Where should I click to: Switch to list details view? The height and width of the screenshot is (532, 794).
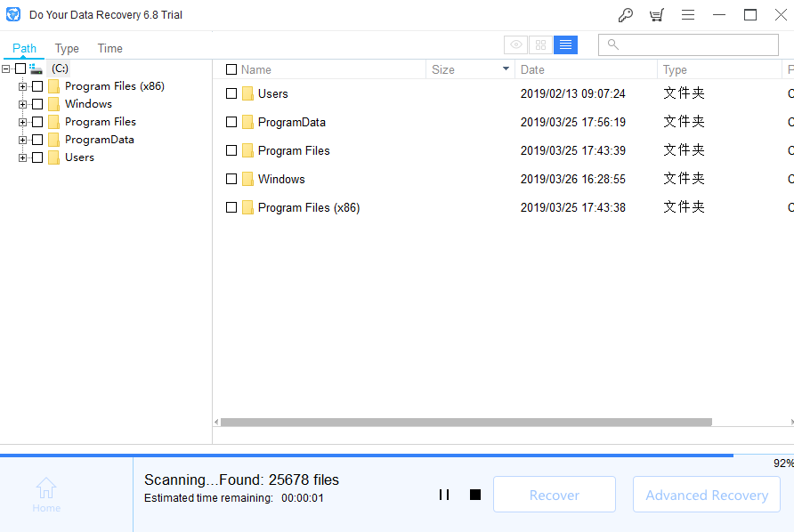(565, 45)
